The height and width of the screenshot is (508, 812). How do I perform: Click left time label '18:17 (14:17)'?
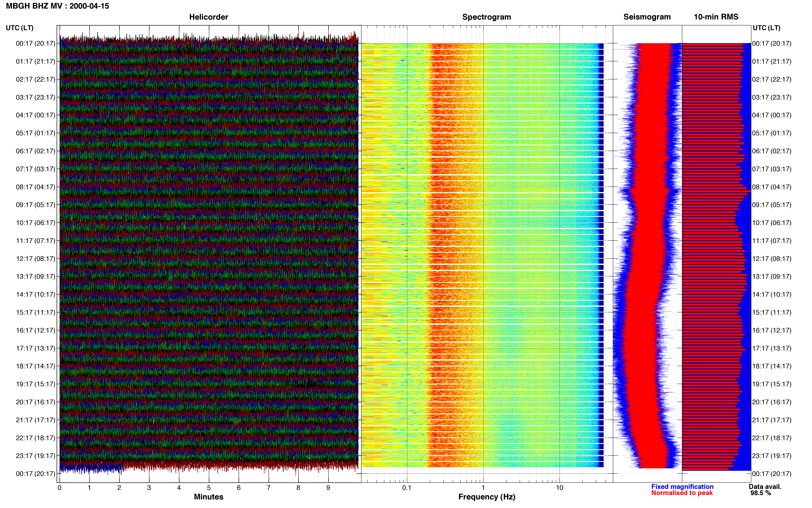coord(36,366)
